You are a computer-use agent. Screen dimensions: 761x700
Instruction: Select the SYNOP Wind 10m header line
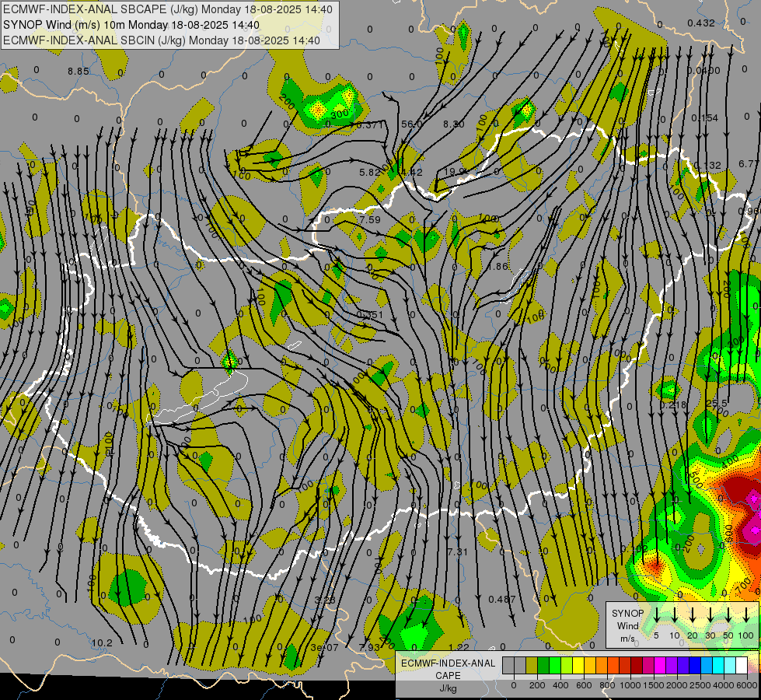tap(131, 25)
